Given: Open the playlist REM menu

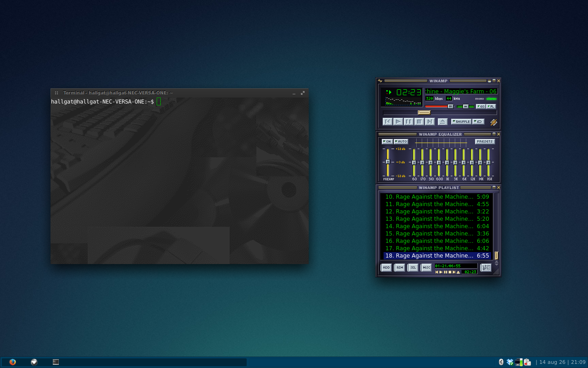Looking at the screenshot, I should 400,267.
